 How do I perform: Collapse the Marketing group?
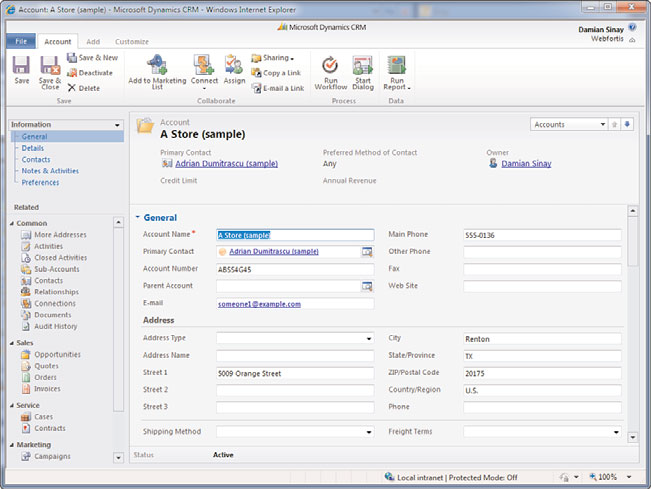coord(12,445)
